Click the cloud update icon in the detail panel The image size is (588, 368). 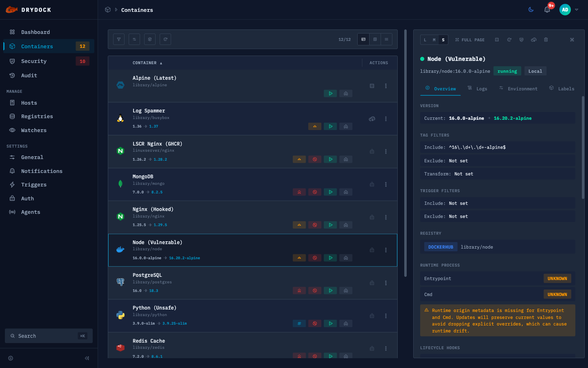click(x=534, y=40)
